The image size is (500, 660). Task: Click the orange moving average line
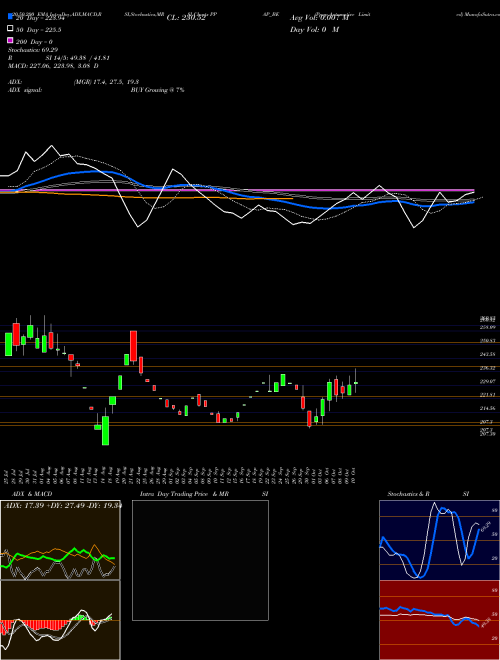(146, 196)
